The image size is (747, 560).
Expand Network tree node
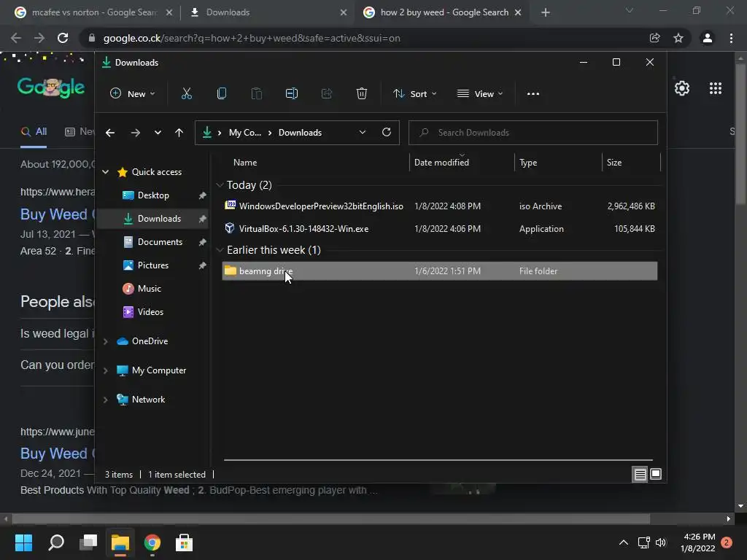(x=106, y=400)
